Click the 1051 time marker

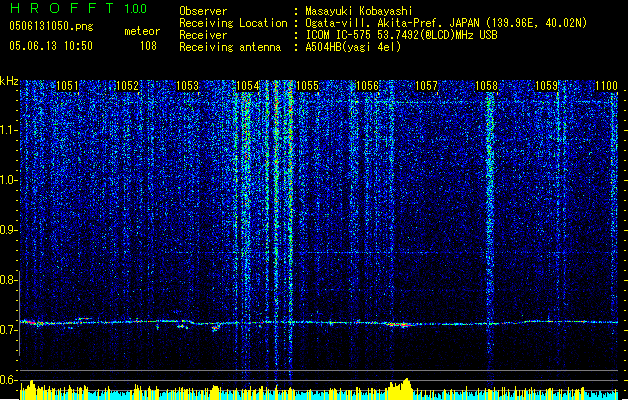point(67,86)
